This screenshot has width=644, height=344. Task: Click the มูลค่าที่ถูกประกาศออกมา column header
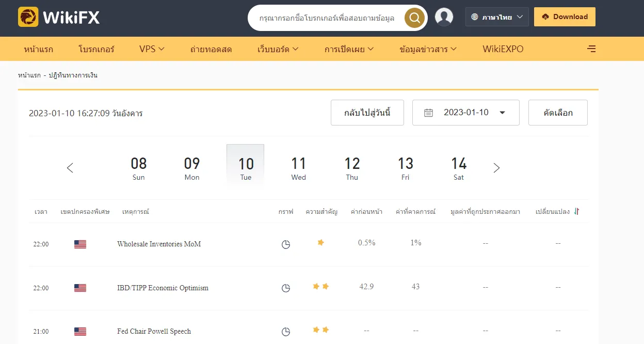click(x=485, y=212)
